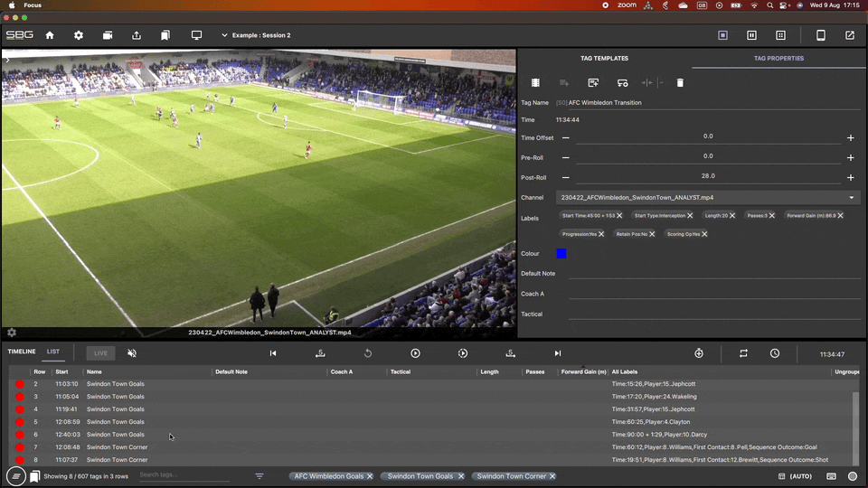Open video settings gear below the video

(x=12, y=333)
